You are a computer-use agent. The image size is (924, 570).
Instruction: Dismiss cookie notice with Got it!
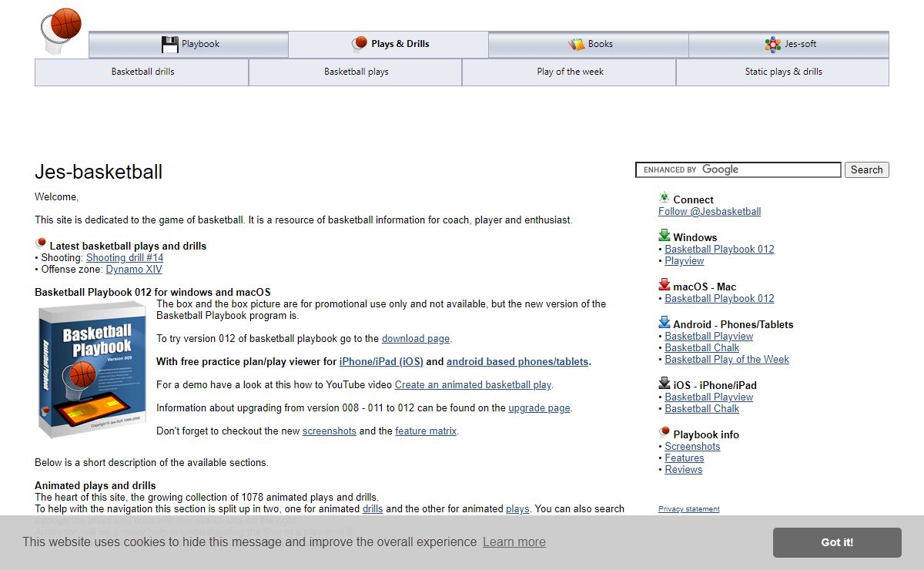tap(837, 542)
